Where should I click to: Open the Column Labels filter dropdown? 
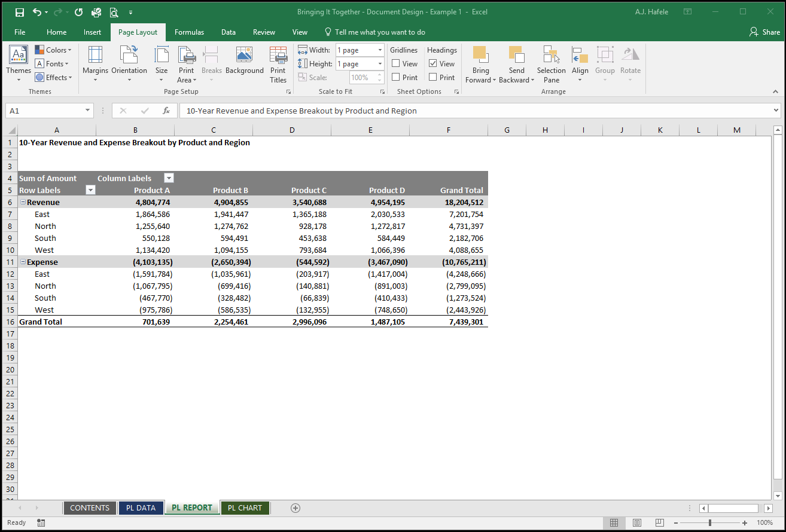tap(169, 178)
